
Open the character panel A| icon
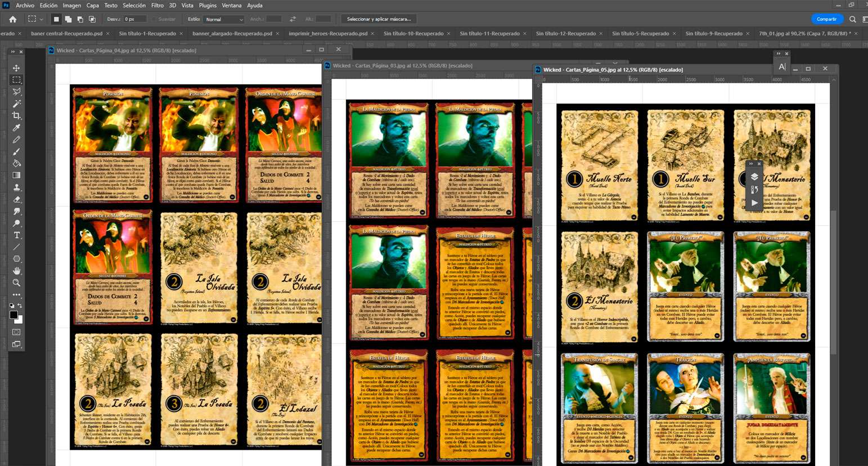782,66
